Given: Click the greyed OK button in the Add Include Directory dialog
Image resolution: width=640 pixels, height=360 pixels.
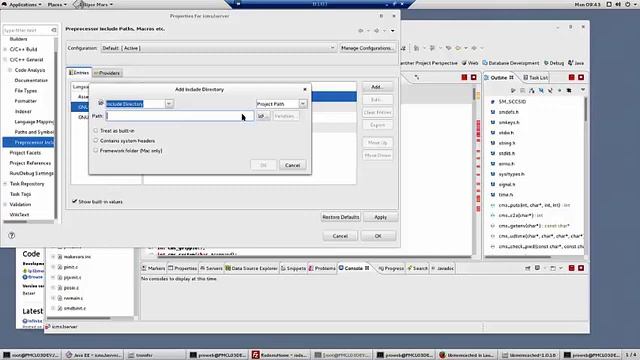Looking at the screenshot, I should click(263, 165).
